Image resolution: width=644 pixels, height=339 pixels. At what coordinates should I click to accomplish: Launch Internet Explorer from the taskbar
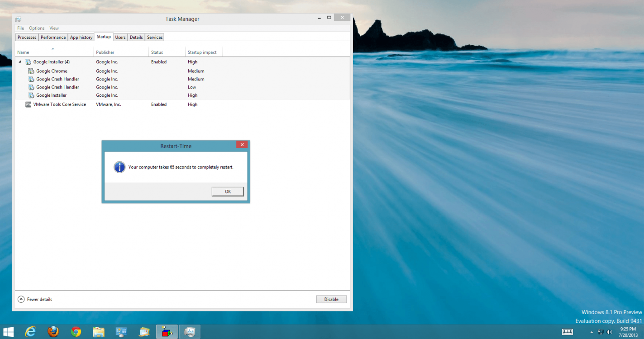[30, 332]
